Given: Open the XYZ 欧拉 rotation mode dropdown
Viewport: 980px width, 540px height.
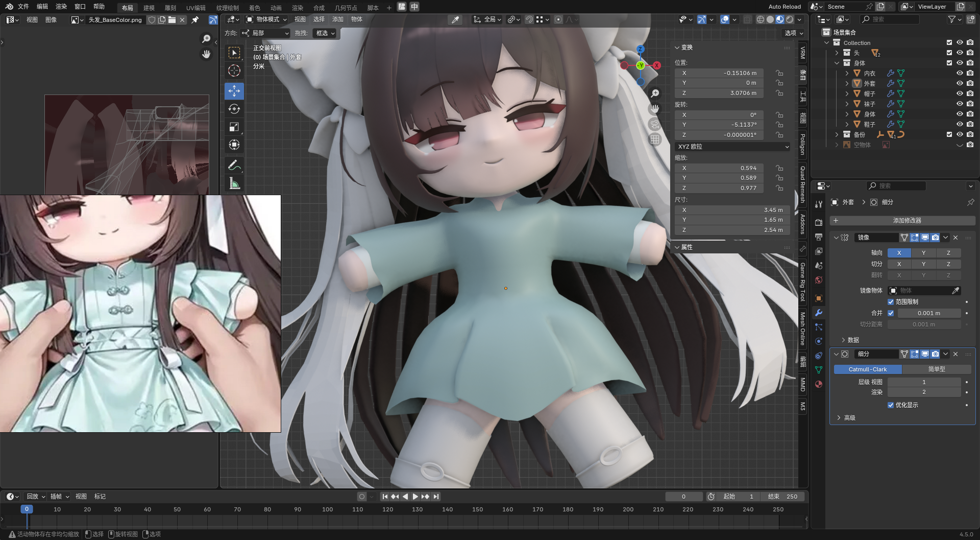Looking at the screenshot, I should [x=732, y=147].
